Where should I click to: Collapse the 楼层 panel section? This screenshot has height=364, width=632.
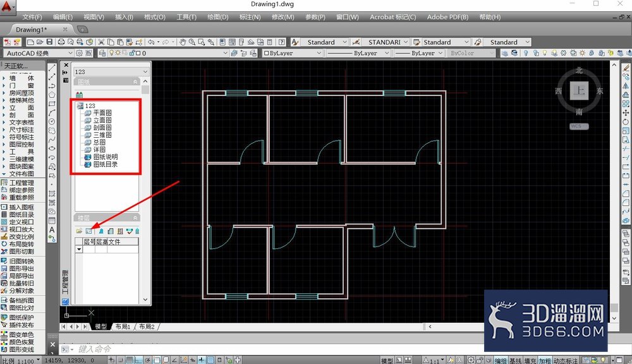pos(135,217)
